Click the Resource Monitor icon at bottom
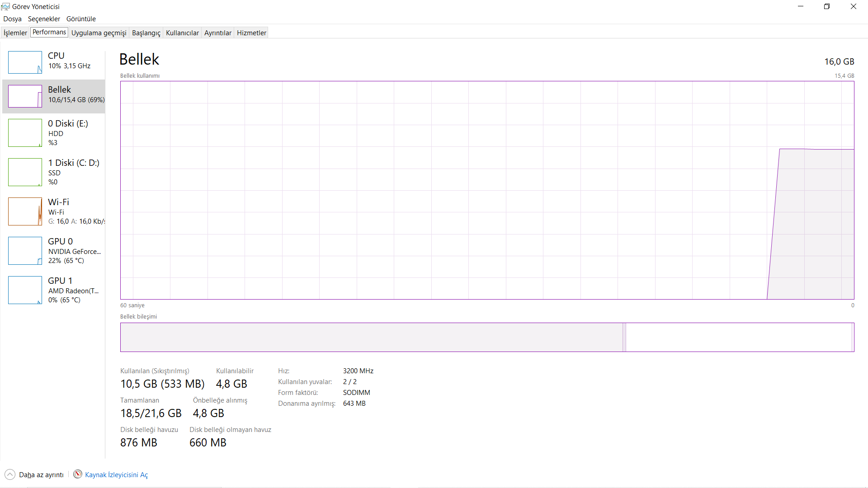This screenshot has width=868, height=488. [78, 474]
